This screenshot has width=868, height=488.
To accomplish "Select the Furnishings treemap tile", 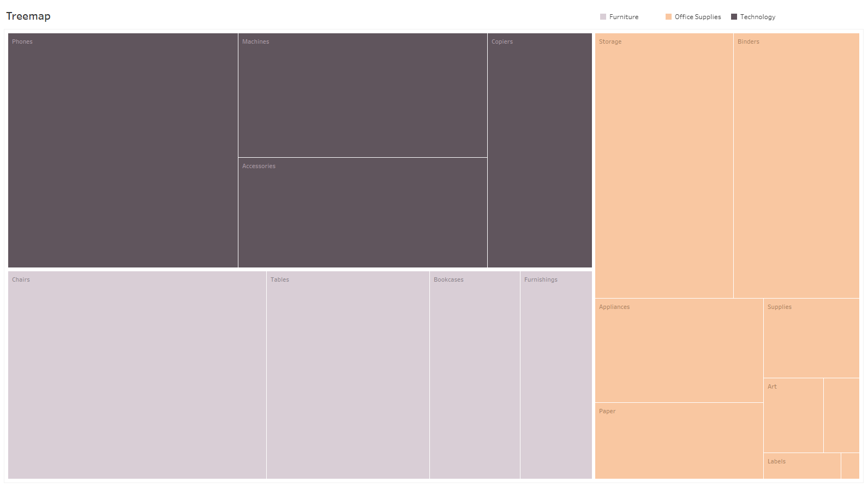I will (556, 375).
